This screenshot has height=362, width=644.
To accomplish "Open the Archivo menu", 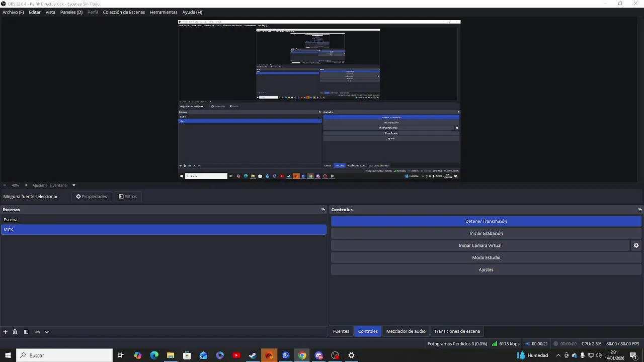I will click(13, 12).
